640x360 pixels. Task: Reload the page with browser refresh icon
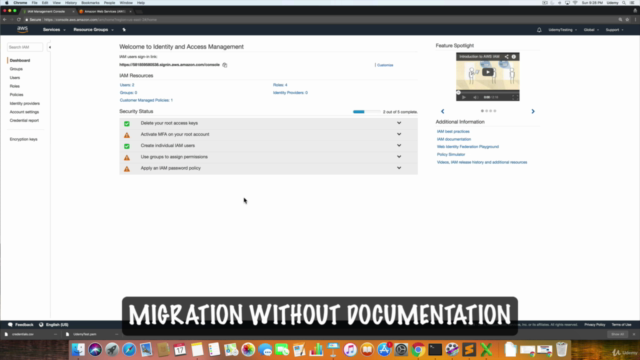pyautogui.click(x=19, y=20)
